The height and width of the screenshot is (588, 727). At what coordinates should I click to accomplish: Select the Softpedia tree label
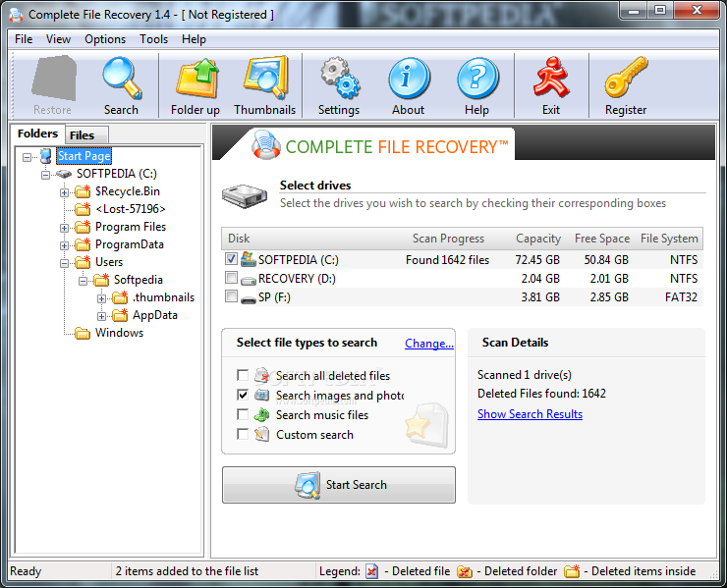pyautogui.click(x=139, y=280)
